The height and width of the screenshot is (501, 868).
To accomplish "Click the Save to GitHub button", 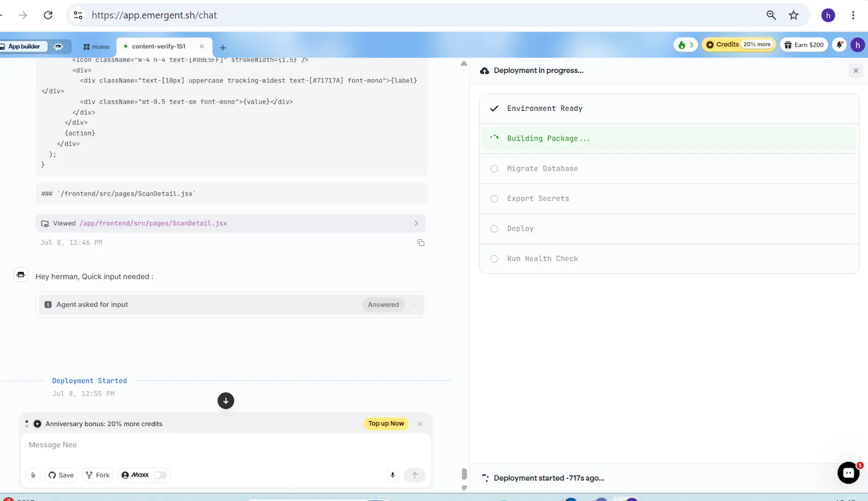I will 61,475.
